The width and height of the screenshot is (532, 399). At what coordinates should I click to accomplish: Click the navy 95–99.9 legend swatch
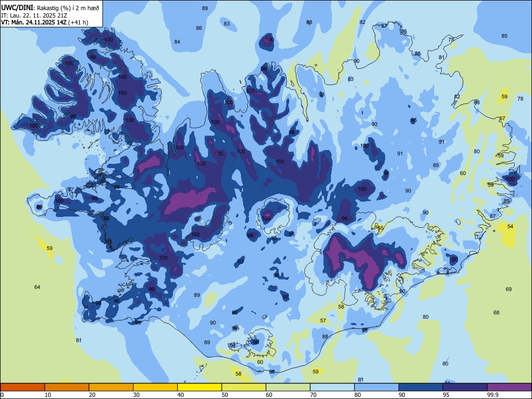pyautogui.click(x=465, y=387)
